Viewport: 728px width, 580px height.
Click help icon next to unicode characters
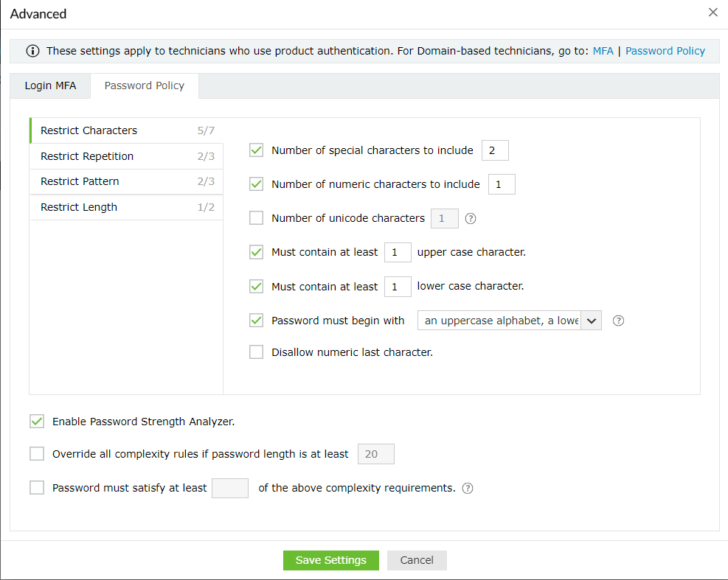[x=471, y=218]
